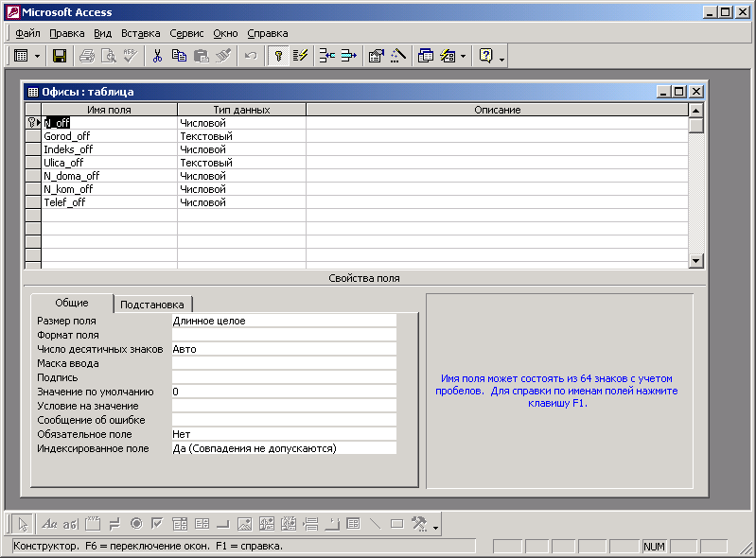Switch to the Подстановка tab
The width and height of the screenshot is (756, 558).
coord(152,305)
